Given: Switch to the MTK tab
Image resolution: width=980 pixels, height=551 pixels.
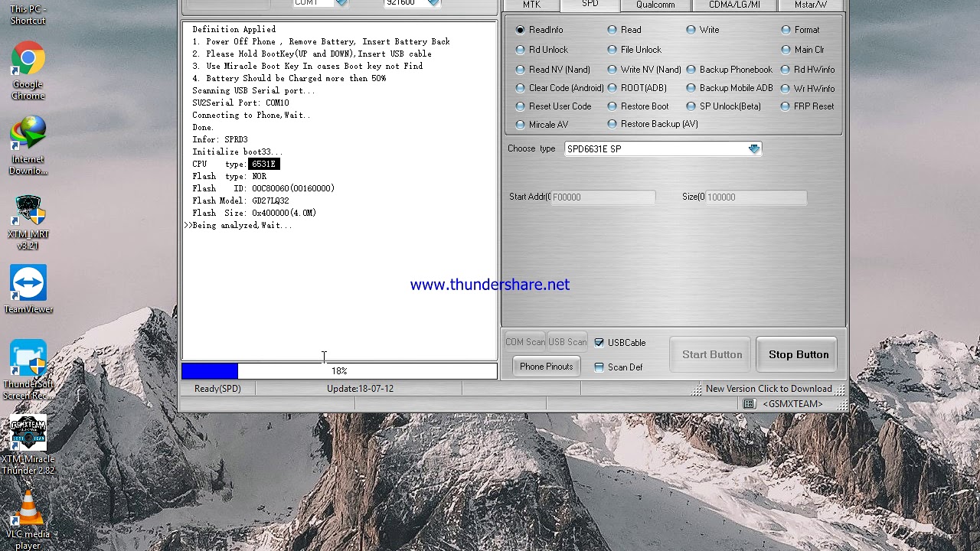Looking at the screenshot, I should pyautogui.click(x=531, y=5).
